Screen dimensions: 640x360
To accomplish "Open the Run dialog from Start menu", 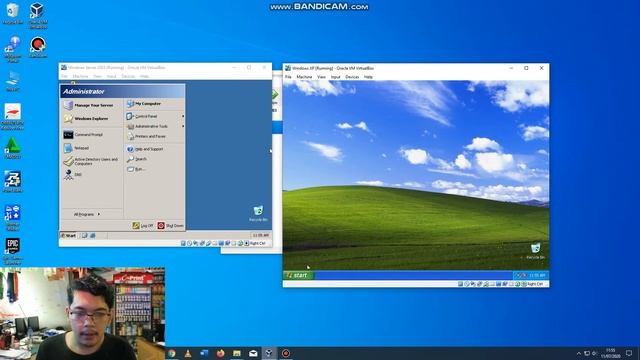I will pos(136,169).
